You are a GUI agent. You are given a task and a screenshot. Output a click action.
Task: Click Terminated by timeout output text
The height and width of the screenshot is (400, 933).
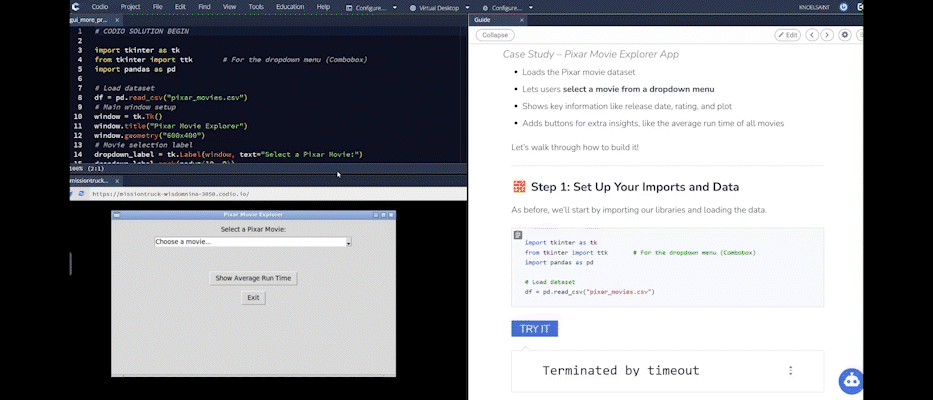click(x=621, y=370)
